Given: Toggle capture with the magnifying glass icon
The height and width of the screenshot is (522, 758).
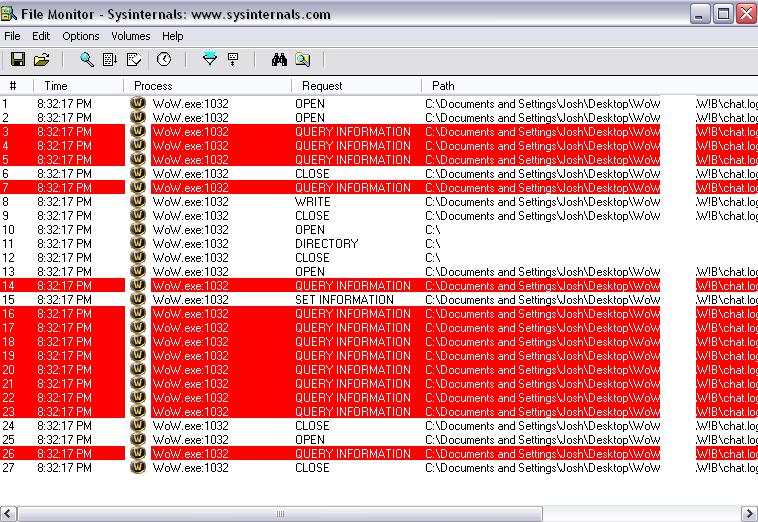Looking at the screenshot, I should (87, 59).
